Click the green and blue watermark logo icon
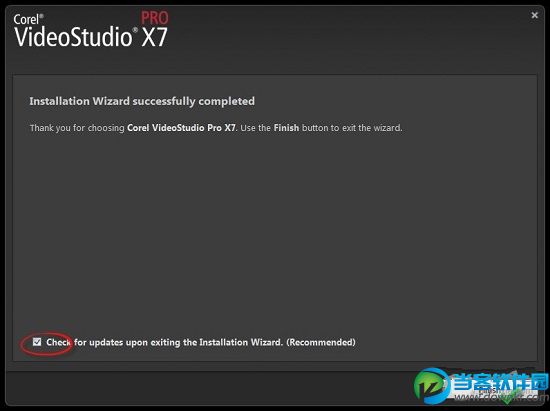Viewport: 550px width, 411px height. (x=431, y=386)
